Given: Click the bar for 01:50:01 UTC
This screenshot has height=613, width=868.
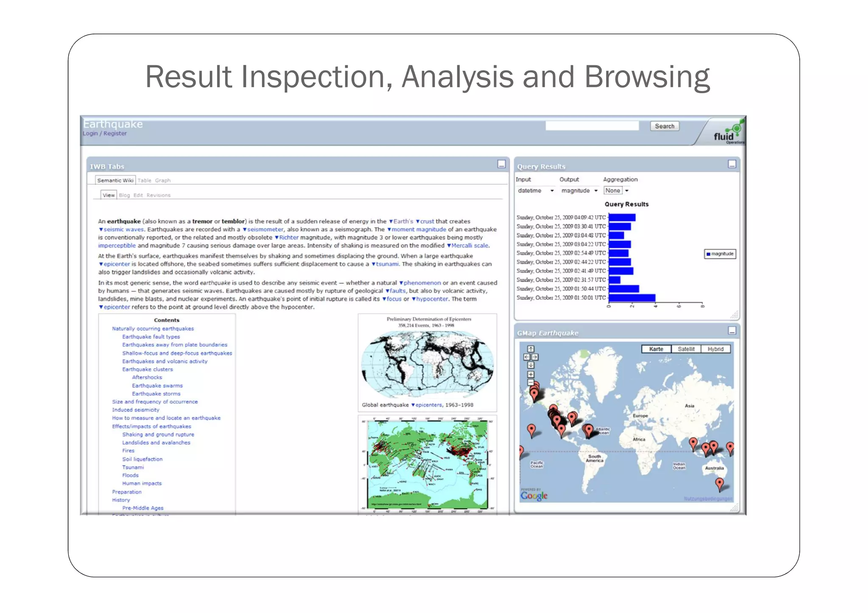Looking at the screenshot, I should coord(632,298).
